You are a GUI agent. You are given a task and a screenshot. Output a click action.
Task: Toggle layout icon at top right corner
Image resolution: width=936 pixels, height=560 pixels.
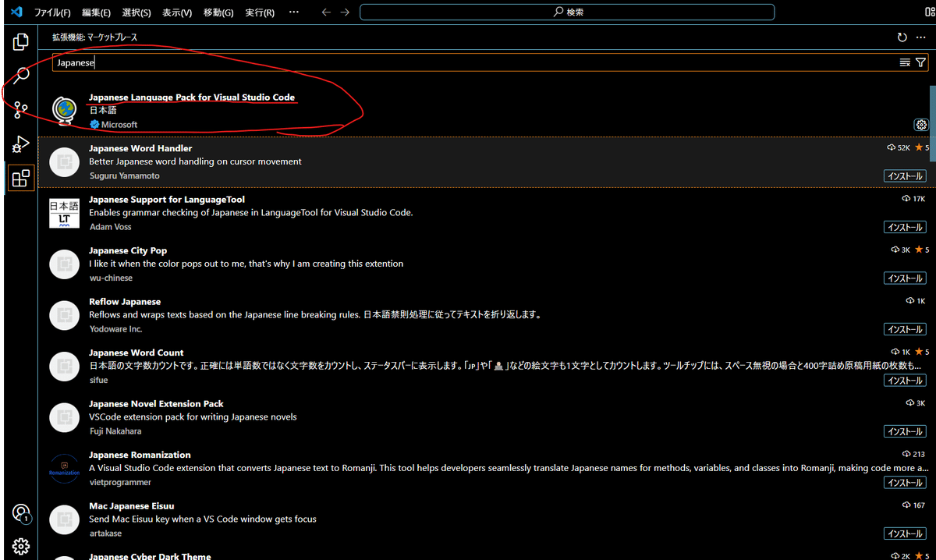[x=930, y=12]
